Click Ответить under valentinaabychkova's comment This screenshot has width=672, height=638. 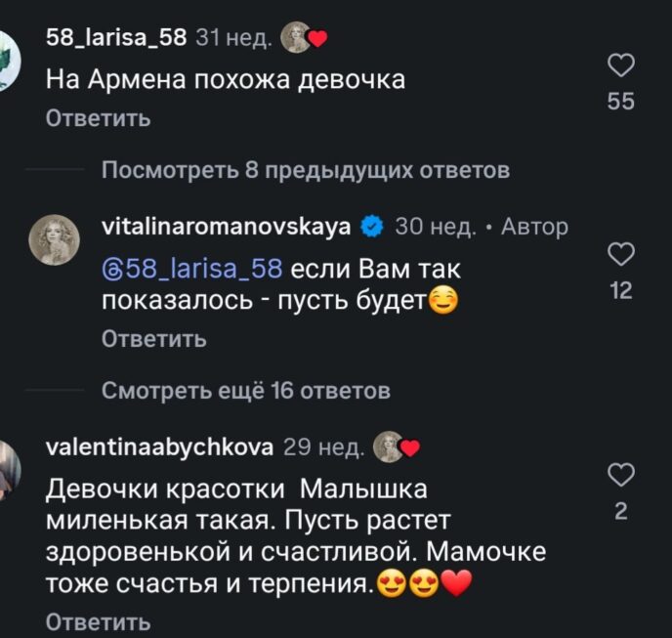98,622
